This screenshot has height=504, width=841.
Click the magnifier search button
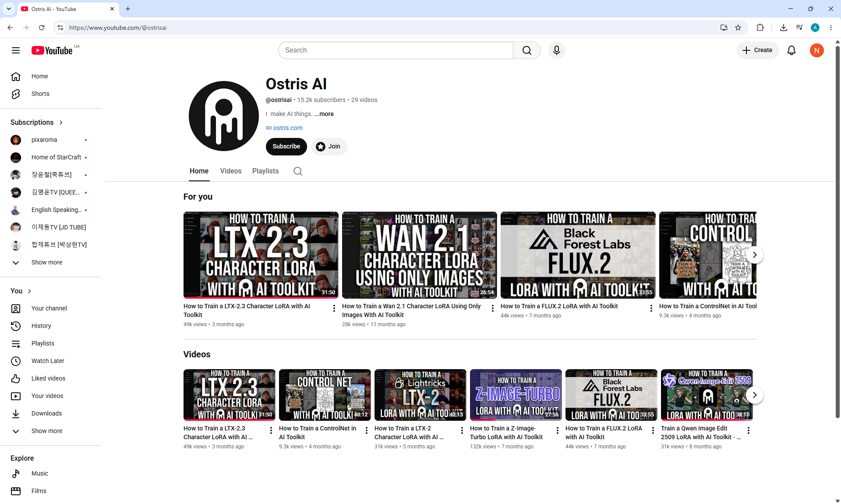(527, 50)
